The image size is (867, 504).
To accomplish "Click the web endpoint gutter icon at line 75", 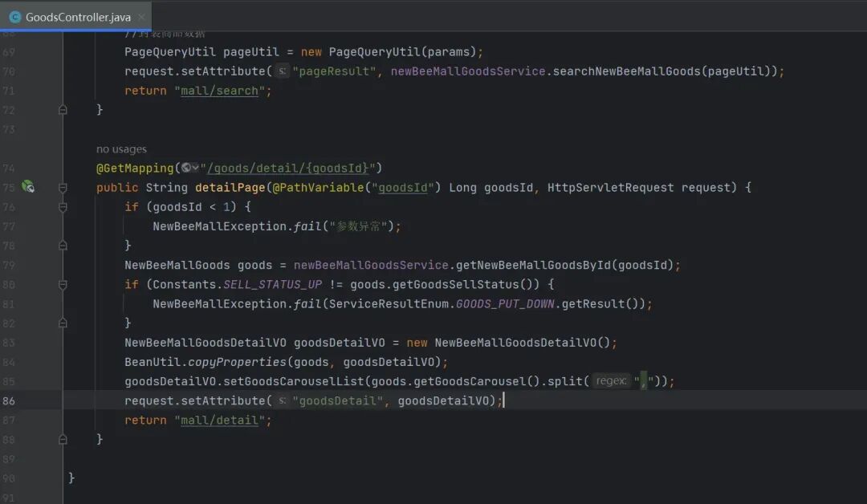I will (27, 187).
